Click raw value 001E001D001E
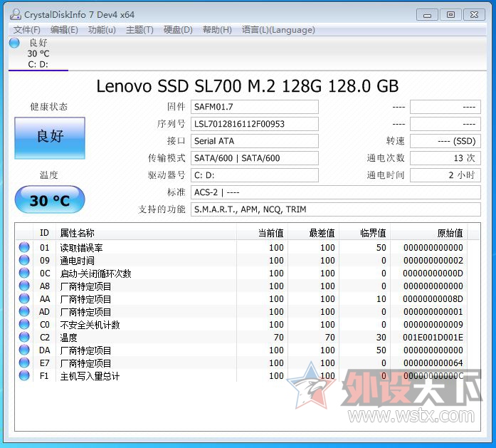496x448 pixels. tap(433, 338)
